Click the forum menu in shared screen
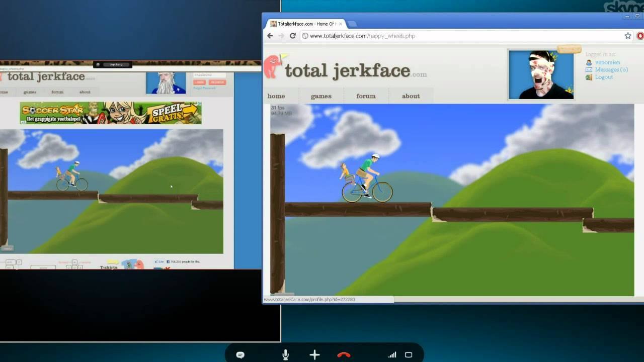This screenshot has width=644, height=362. pyautogui.click(x=57, y=92)
